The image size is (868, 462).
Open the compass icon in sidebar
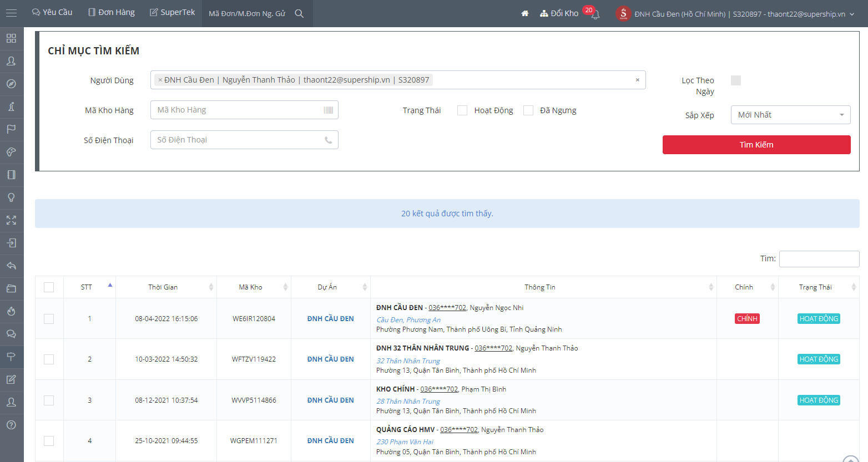(x=11, y=84)
